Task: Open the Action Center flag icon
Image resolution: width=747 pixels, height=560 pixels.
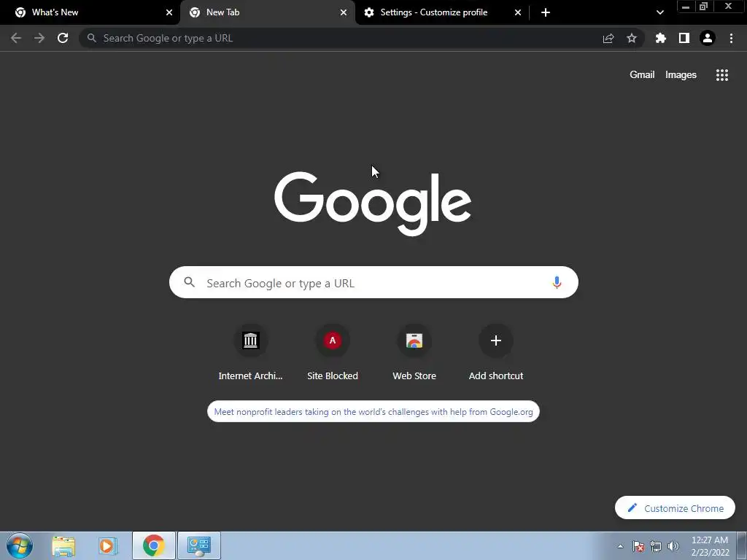Action: coord(638,546)
